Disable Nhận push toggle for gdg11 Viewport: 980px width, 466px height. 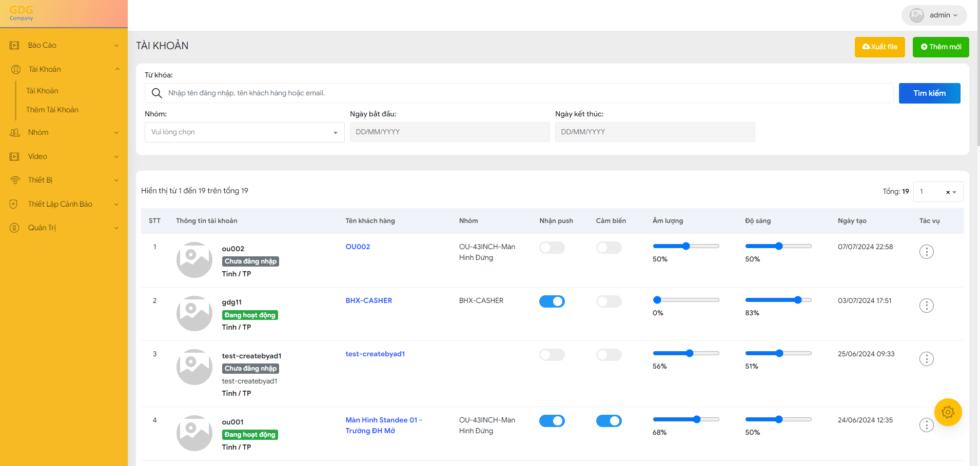(x=552, y=301)
